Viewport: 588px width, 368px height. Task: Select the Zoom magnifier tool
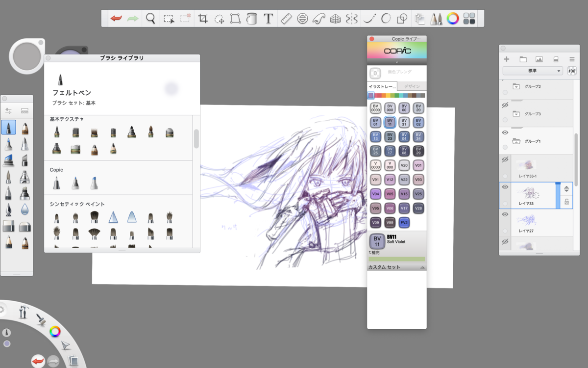click(x=150, y=19)
